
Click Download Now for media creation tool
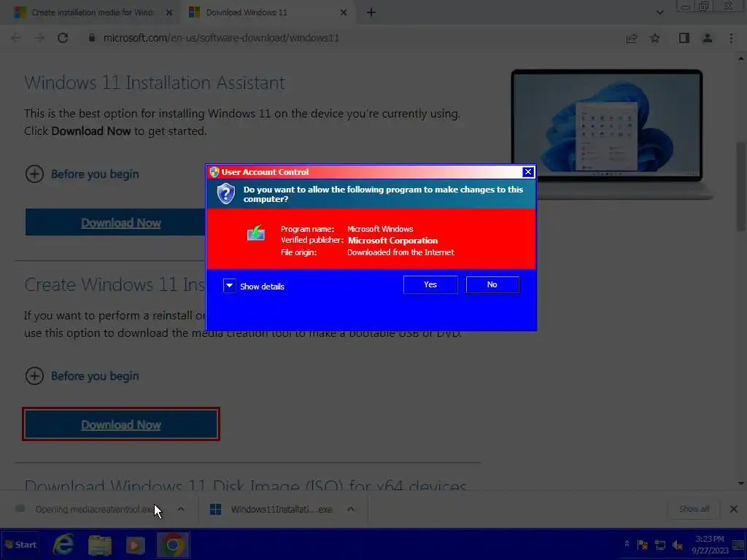121,424
